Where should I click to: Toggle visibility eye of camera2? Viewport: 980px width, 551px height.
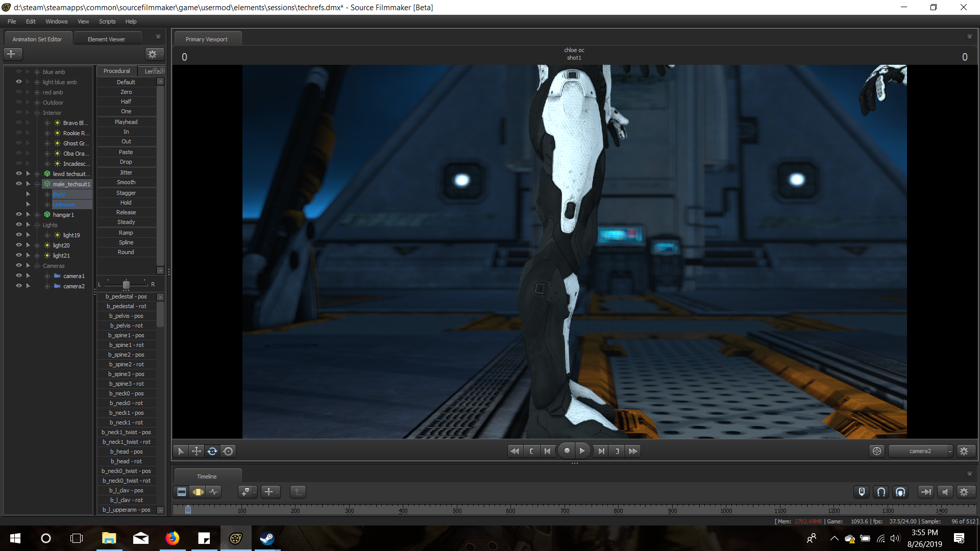coord(19,286)
